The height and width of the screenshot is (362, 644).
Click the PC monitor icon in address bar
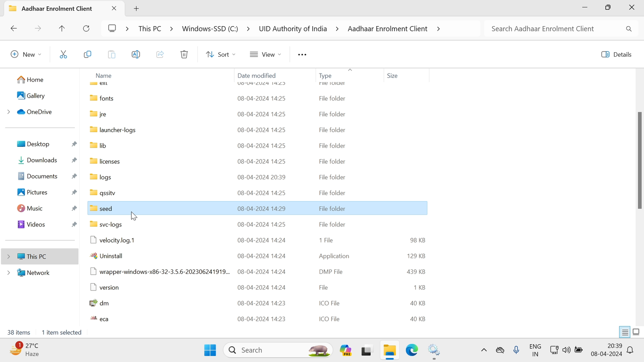tap(112, 29)
